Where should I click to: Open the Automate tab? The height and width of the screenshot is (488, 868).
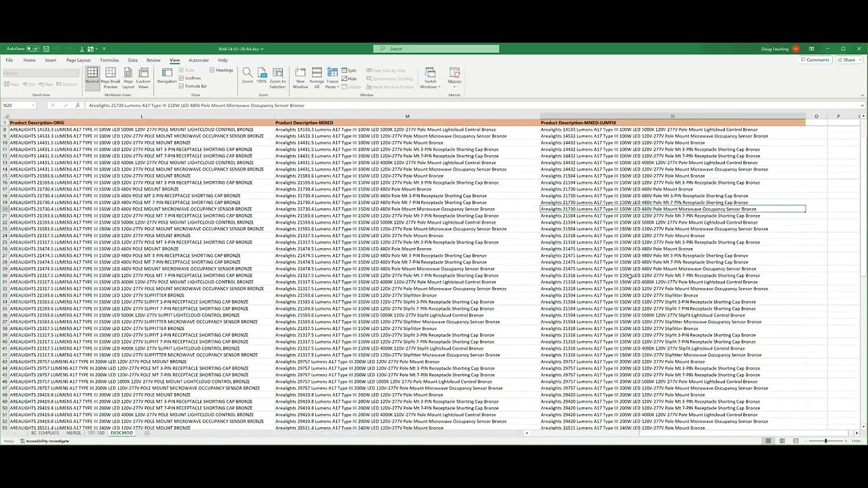point(199,60)
